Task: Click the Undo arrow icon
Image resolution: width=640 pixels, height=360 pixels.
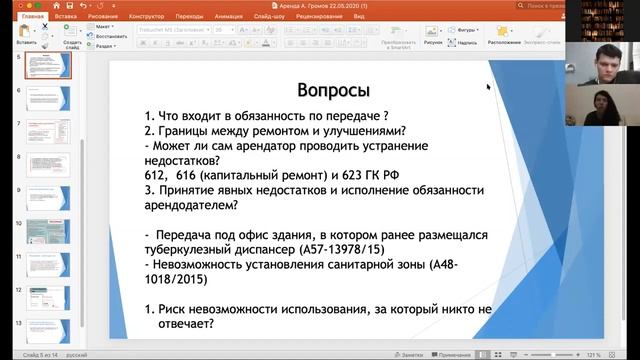Action: (x=84, y=6)
